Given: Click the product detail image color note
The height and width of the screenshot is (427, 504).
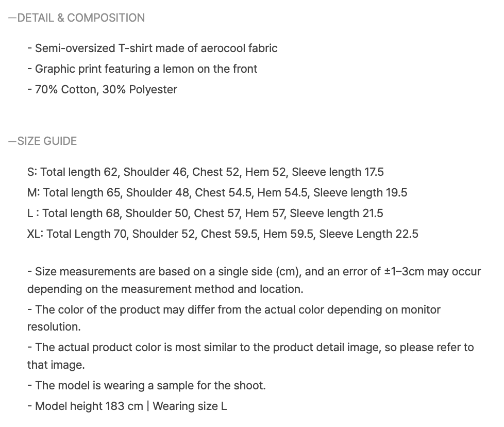Looking at the screenshot, I should point(250,356).
